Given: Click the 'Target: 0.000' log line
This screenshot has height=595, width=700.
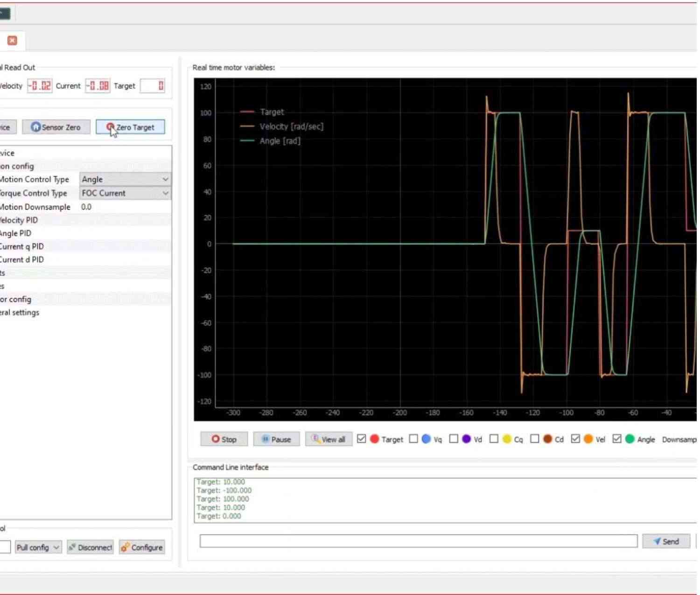Looking at the screenshot, I should pyautogui.click(x=219, y=516).
